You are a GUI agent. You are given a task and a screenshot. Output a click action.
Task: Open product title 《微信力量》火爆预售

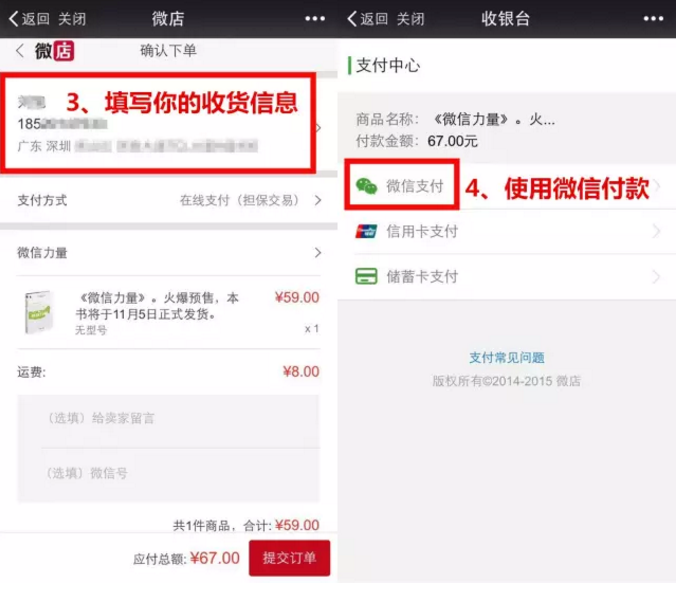(157, 306)
